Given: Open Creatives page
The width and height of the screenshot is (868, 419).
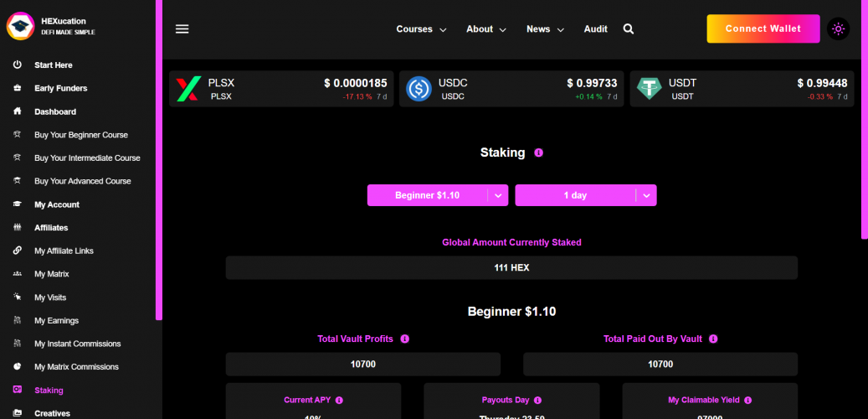Looking at the screenshot, I should click(x=52, y=413).
